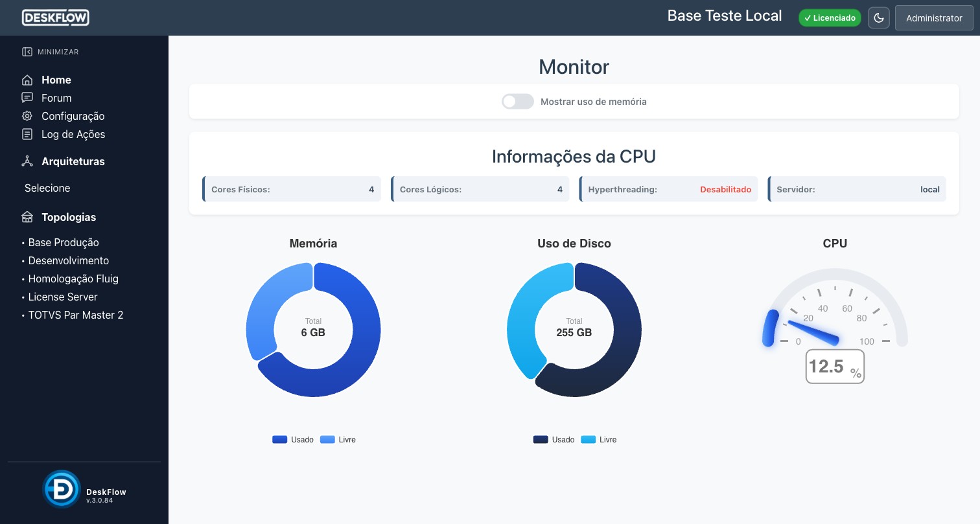Click the Base Teste Local title
This screenshot has width=980, height=524.
click(725, 16)
